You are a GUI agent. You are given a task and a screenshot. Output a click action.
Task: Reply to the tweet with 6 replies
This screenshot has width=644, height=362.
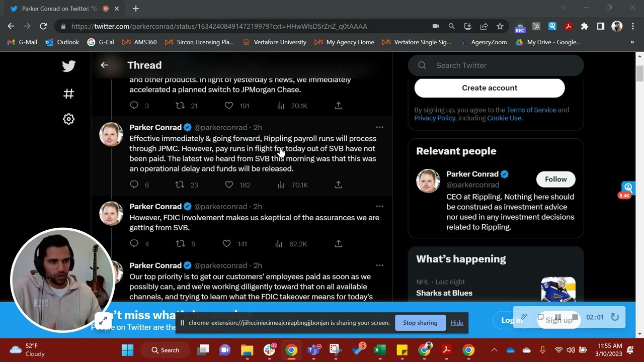coord(134,185)
